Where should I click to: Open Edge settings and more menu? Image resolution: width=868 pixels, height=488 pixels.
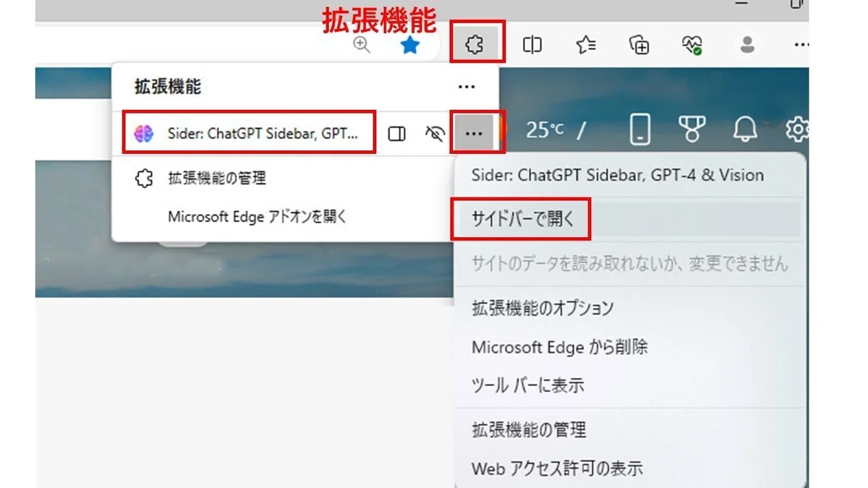[800, 45]
